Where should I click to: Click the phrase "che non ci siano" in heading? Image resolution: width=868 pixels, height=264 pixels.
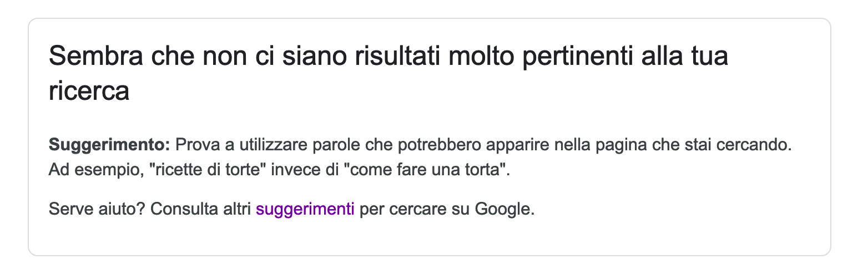[222, 56]
